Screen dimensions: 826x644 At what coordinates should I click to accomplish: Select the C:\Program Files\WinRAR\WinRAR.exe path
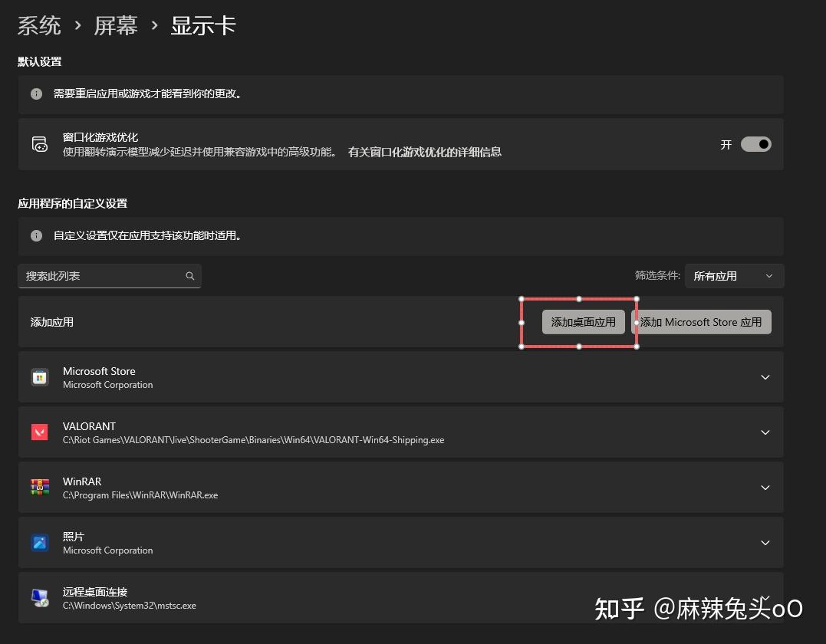pos(140,495)
